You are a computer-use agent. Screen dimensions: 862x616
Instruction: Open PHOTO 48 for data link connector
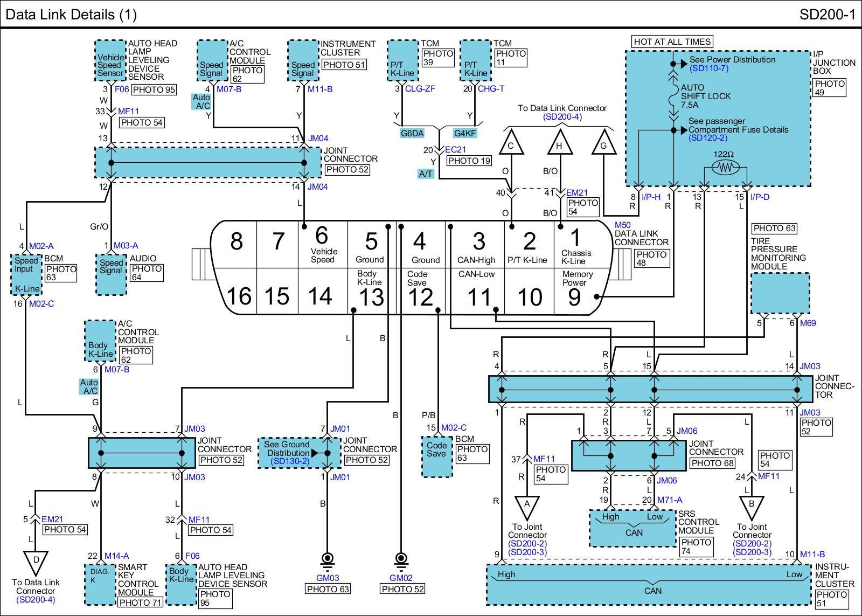[x=651, y=259]
